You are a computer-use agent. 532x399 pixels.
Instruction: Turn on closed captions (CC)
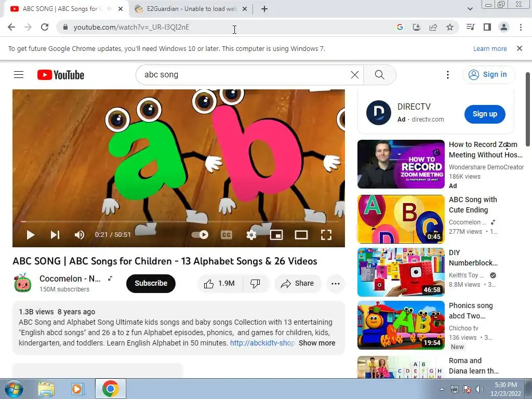pyautogui.click(x=227, y=235)
